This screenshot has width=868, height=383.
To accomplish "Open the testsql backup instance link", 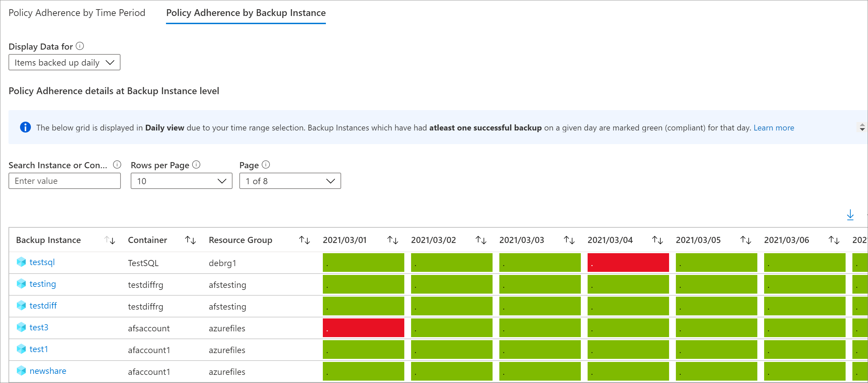I will point(42,262).
